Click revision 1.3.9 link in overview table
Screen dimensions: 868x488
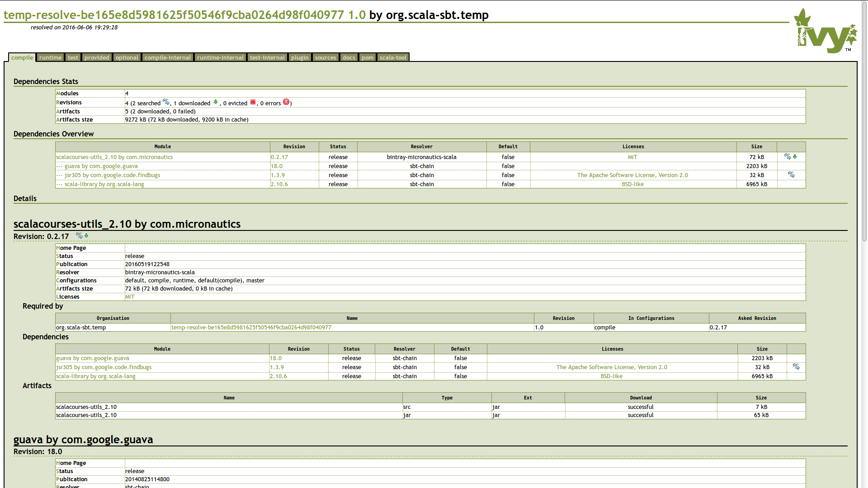[x=278, y=175]
